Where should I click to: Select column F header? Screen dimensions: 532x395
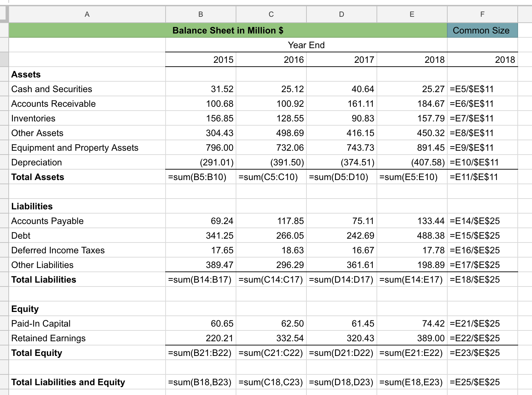[482, 14]
